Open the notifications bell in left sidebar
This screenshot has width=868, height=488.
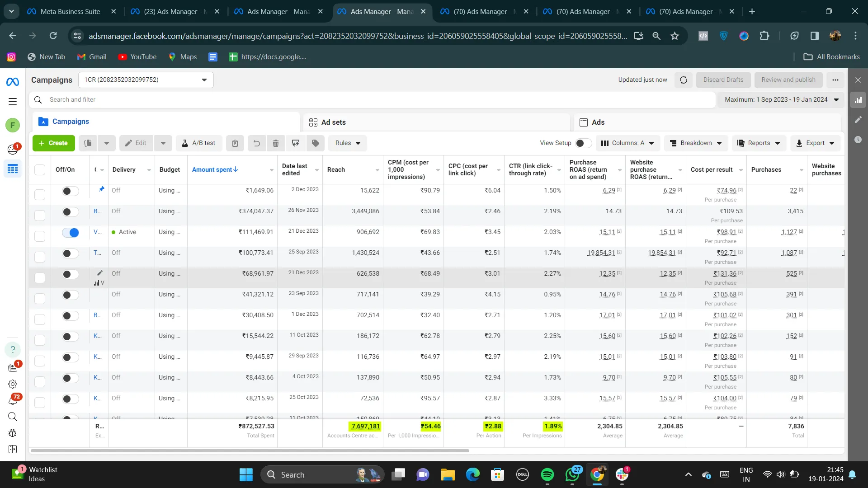click(x=13, y=400)
